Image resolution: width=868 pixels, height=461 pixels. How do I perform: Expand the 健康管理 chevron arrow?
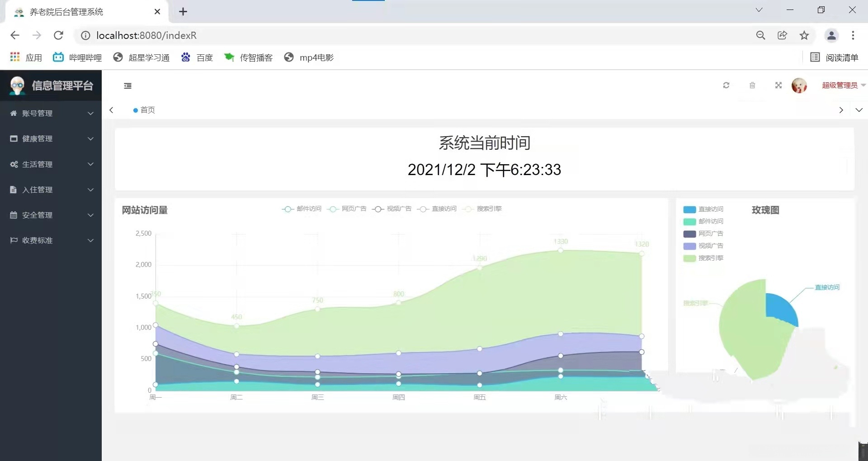tap(90, 138)
